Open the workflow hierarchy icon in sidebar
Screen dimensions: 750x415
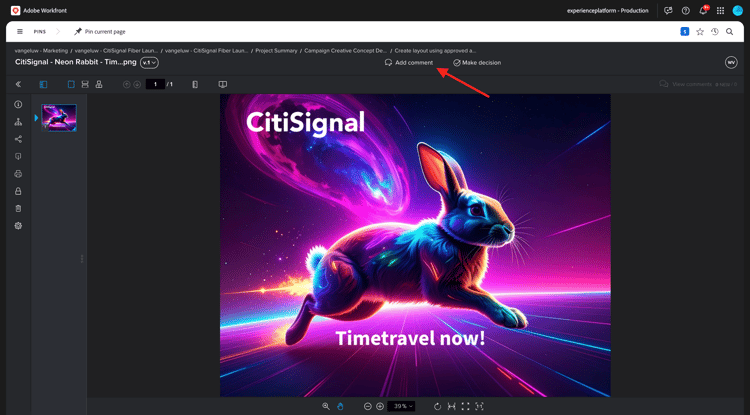pyautogui.click(x=18, y=122)
